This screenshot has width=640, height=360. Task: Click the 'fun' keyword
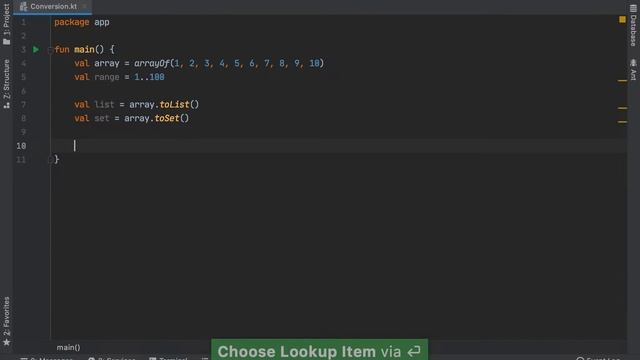[62, 50]
